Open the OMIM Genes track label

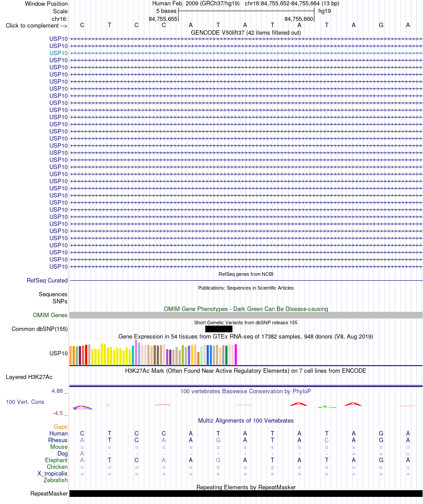[50, 315]
